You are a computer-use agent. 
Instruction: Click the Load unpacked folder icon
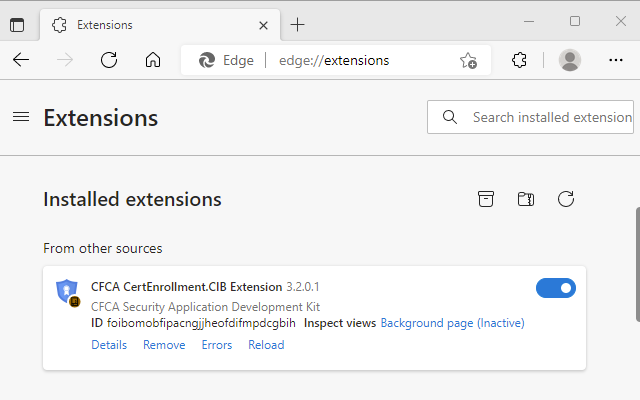(x=526, y=199)
